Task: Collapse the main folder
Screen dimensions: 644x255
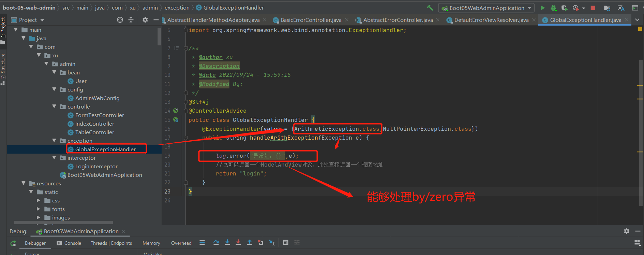Action: click(x=16, y=30)
